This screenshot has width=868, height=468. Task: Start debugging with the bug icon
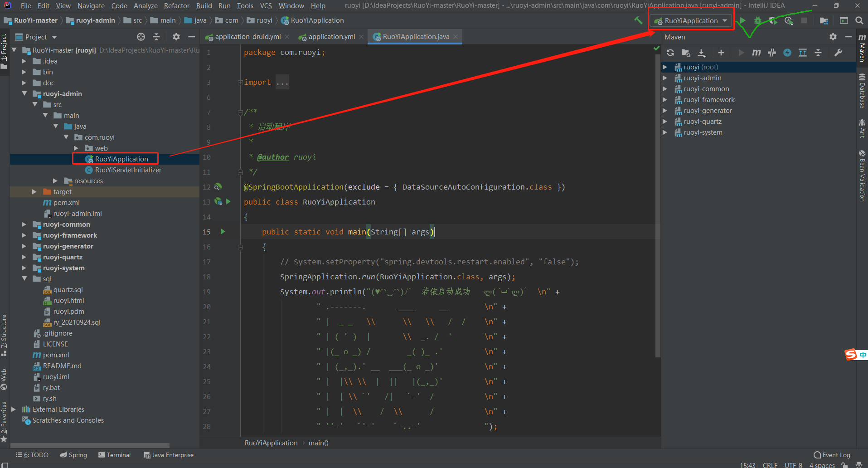coord(757,21)
